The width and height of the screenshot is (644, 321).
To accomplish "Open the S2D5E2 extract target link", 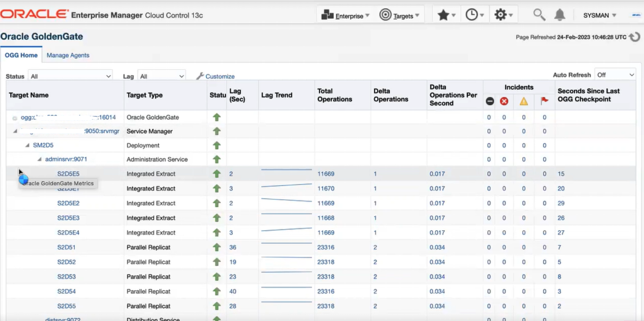I will [x=68, y=203].
